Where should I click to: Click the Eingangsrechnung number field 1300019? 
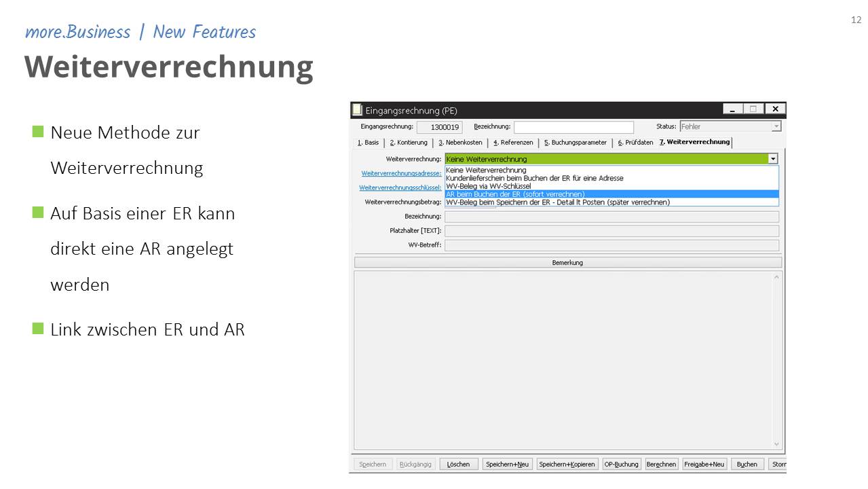coord(440,127)
